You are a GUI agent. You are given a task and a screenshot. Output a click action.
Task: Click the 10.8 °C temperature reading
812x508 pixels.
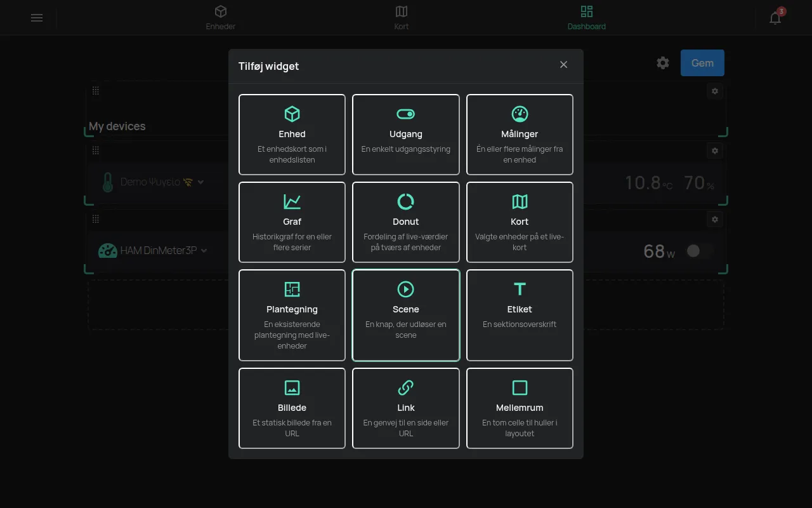(648, 183)
